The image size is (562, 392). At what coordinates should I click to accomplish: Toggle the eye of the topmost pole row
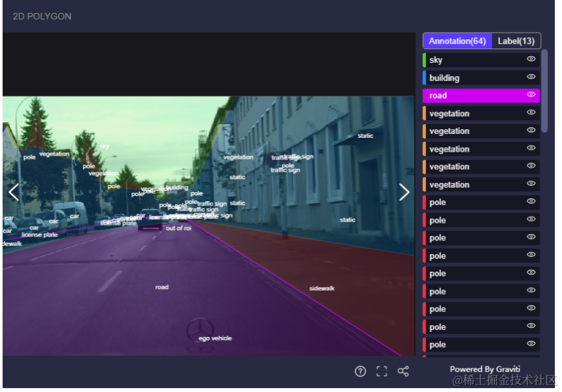pos(531,201)
